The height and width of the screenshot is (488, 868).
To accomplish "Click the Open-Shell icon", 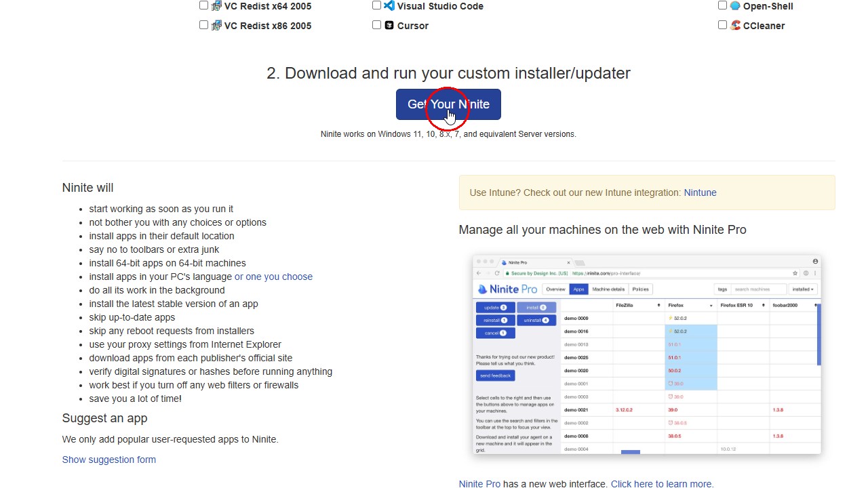I will click(735, 5).
